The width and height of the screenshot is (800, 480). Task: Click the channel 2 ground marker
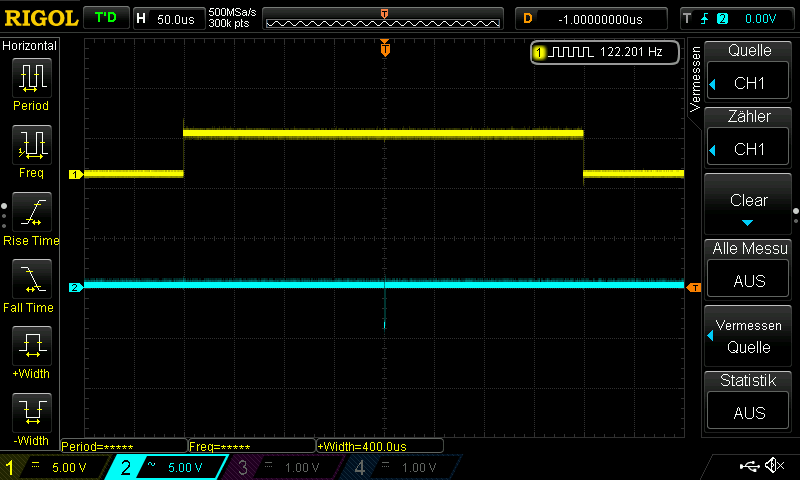76,288
